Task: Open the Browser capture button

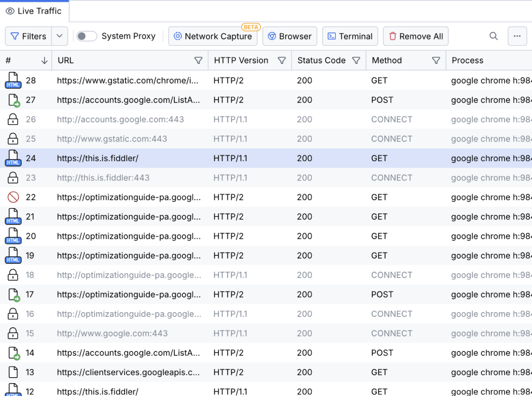Action: pos(289,36)
